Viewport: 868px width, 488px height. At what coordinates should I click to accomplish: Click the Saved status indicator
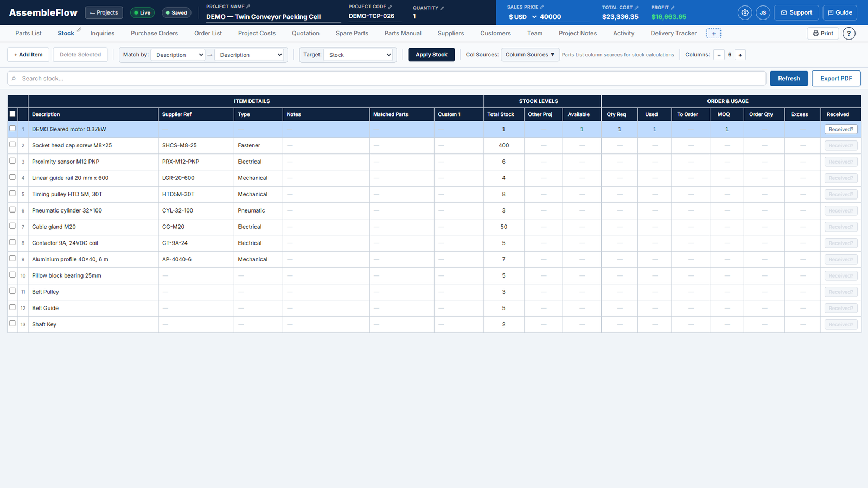176,12
